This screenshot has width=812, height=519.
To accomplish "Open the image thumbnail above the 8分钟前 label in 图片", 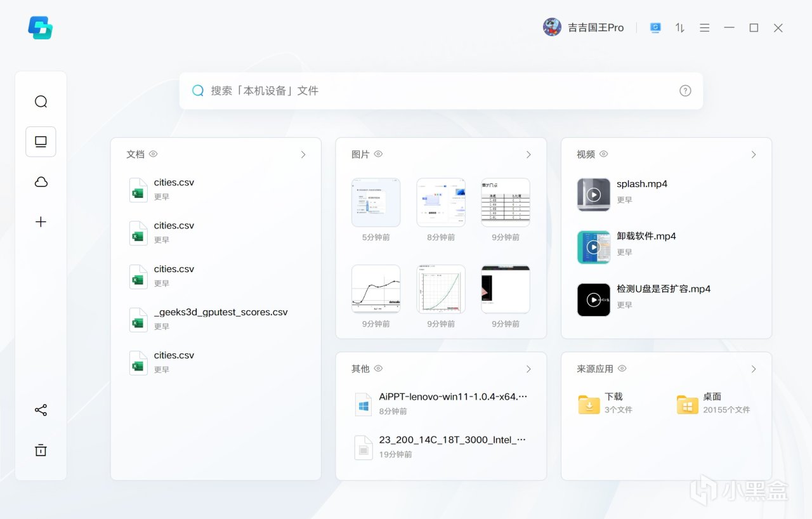I will click(441, 202).
